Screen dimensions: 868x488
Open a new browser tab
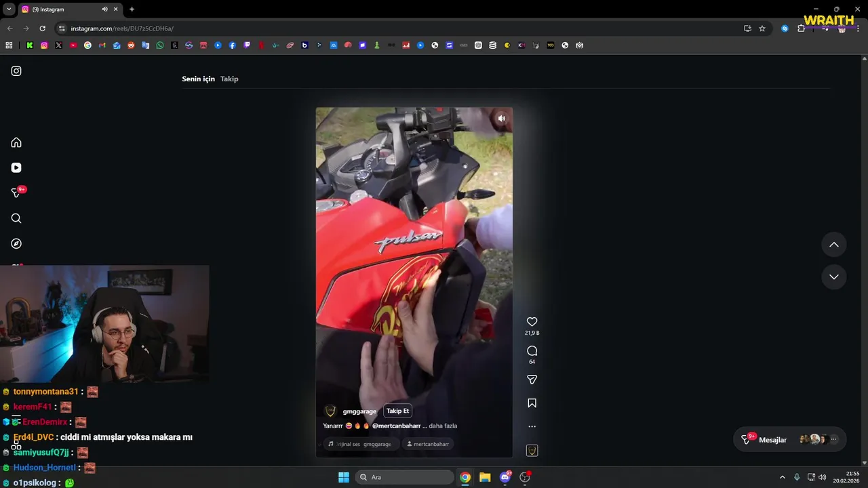[132, 9]
